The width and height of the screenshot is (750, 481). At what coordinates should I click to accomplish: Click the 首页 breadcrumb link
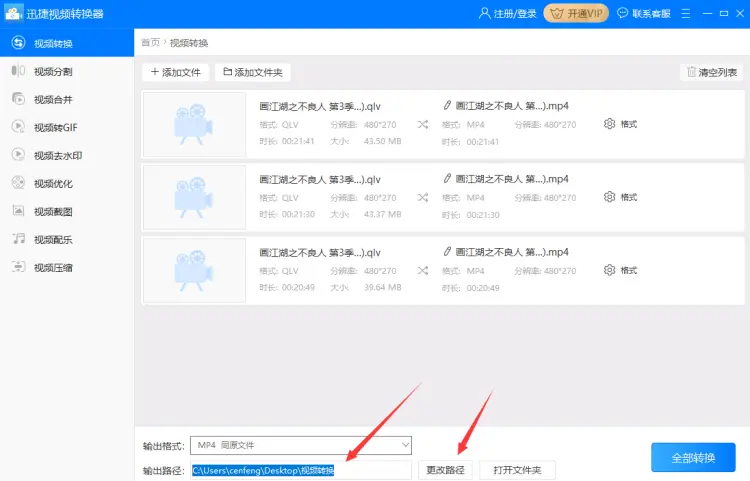151,43
